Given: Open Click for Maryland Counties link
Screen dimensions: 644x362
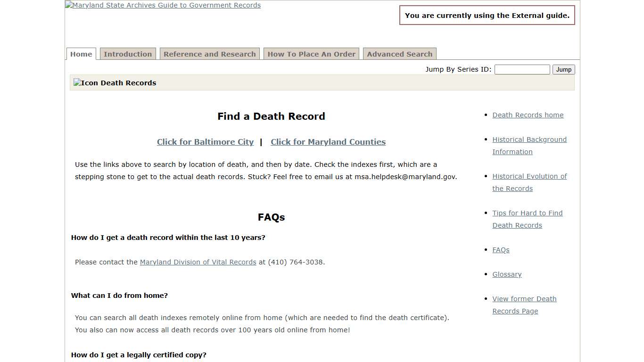Looking at the screenshot, I should coord(328,142).
